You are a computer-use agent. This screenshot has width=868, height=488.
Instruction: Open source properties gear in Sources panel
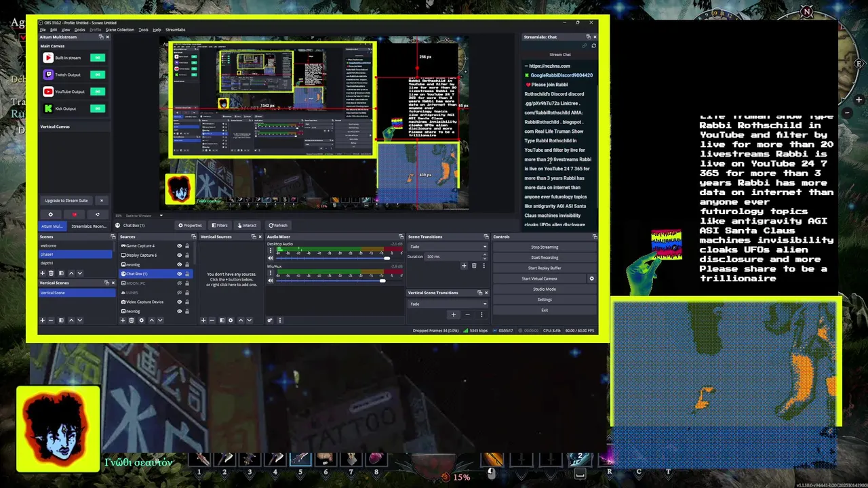tap(141, 320)
